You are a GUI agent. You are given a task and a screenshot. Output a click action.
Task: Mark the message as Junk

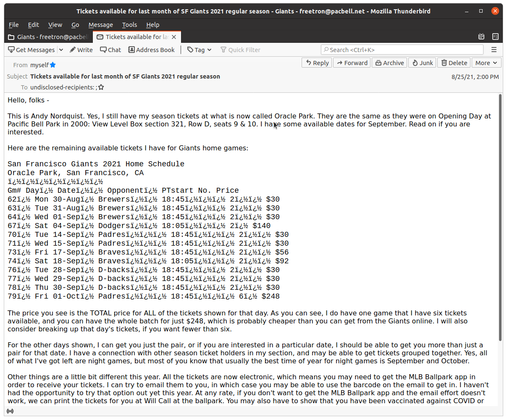coord(422,63)
